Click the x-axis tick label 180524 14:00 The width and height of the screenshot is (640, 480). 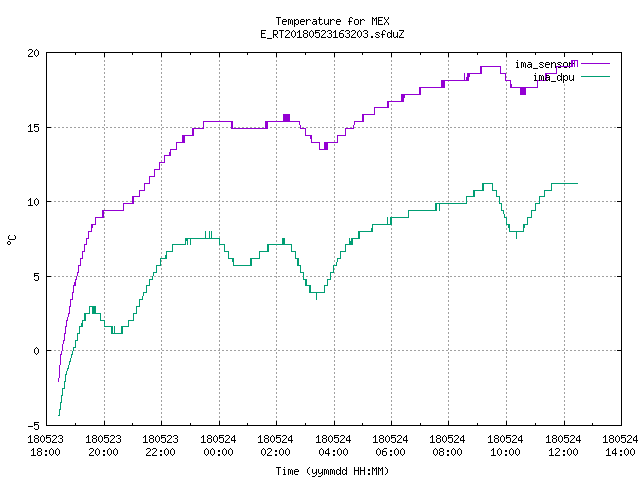[x=620, y=446]
